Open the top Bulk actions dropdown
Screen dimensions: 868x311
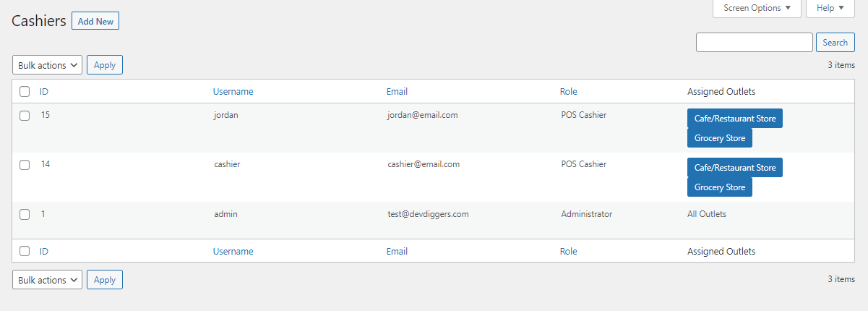(47, 65)
